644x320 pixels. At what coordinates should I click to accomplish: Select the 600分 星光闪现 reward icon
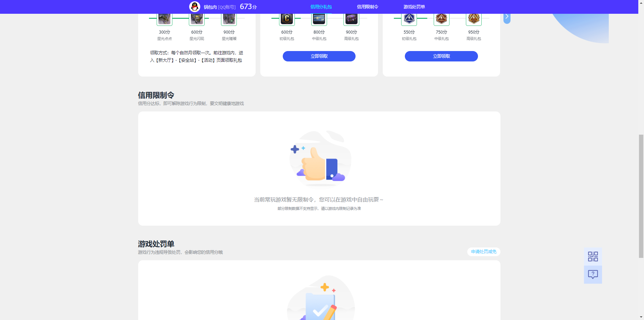pos(197,19)
